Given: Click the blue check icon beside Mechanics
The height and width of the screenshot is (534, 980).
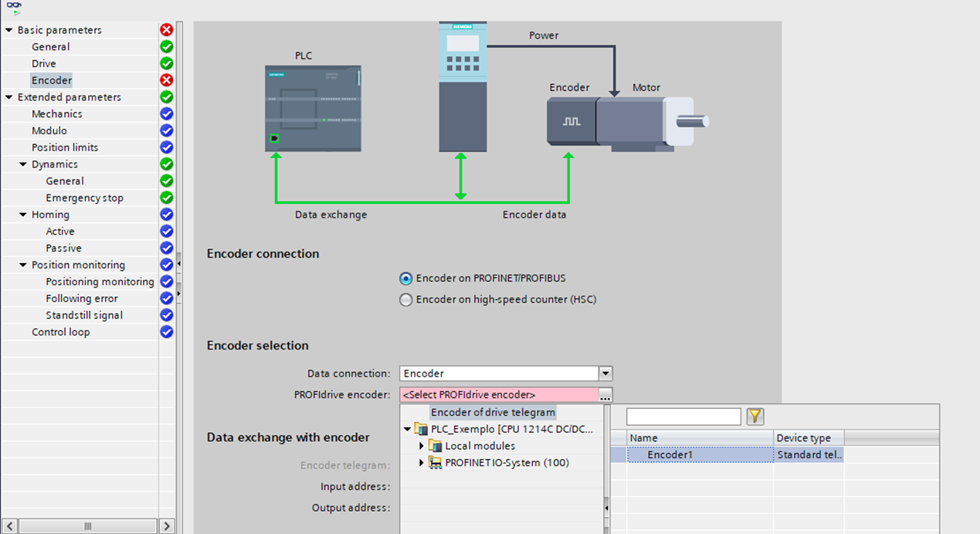Looking at the screenshot, I should point(166,113).
